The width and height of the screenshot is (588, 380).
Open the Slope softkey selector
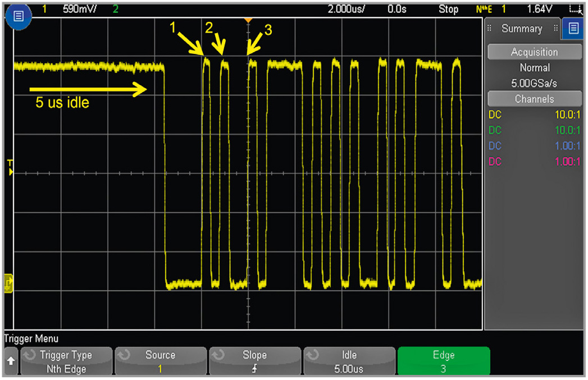pyautogui.click(x=254, y=361)
